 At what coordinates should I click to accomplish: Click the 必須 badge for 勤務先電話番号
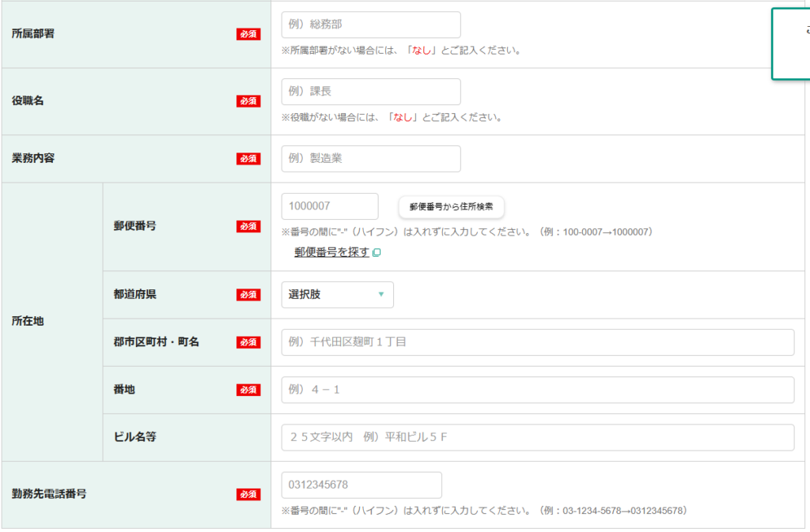(248, 495)
